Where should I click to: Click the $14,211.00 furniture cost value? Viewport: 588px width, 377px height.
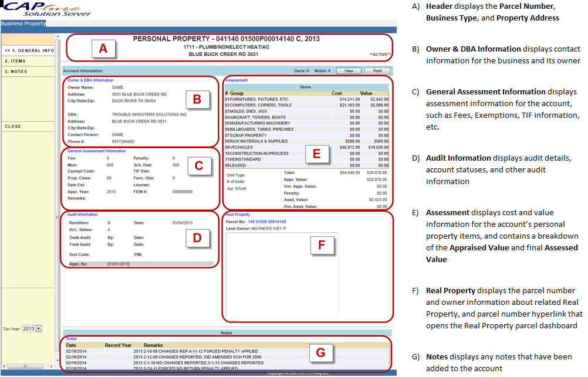point(350,99)
